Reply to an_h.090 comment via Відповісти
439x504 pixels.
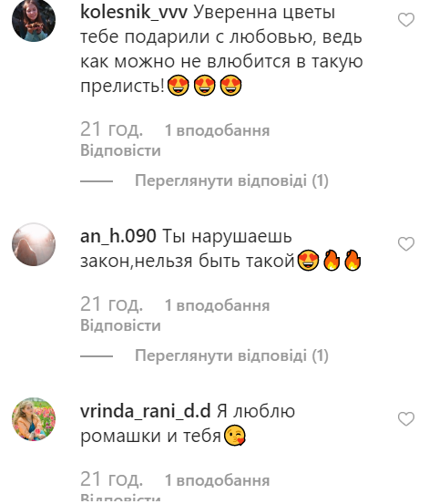tap(120, 325)
